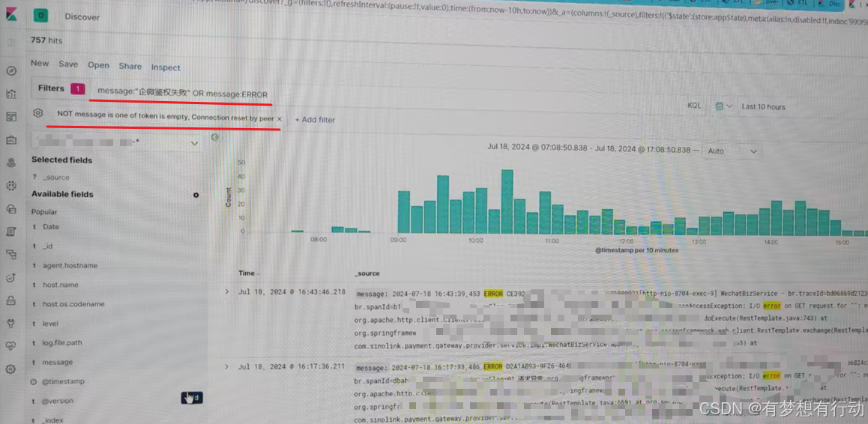
Task: Click + Add filter
Action: click(315, 120)
